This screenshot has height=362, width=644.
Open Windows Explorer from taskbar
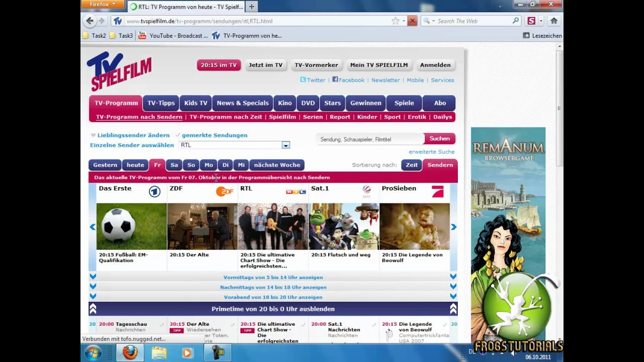pyautogui.click(x=159, y=352)
